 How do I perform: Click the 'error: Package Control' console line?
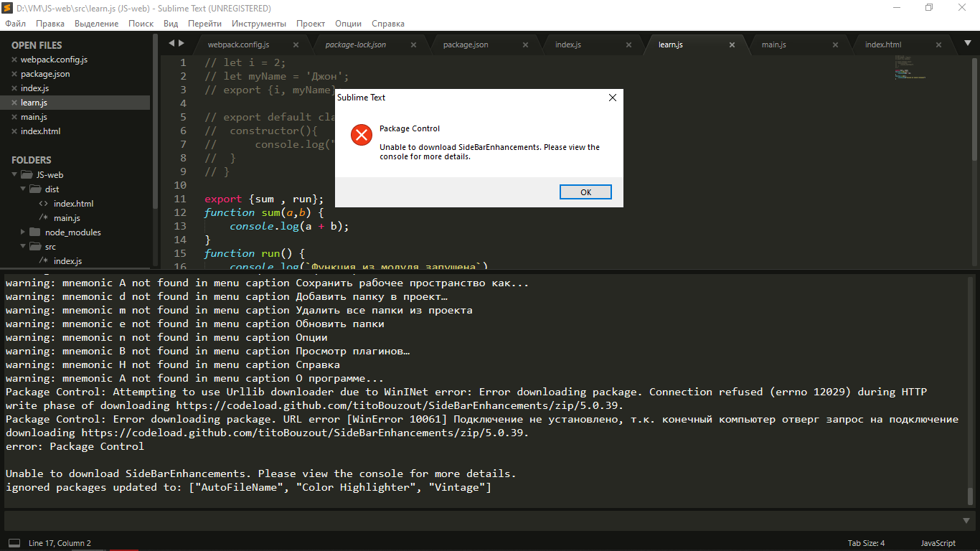tap(75, 446)
